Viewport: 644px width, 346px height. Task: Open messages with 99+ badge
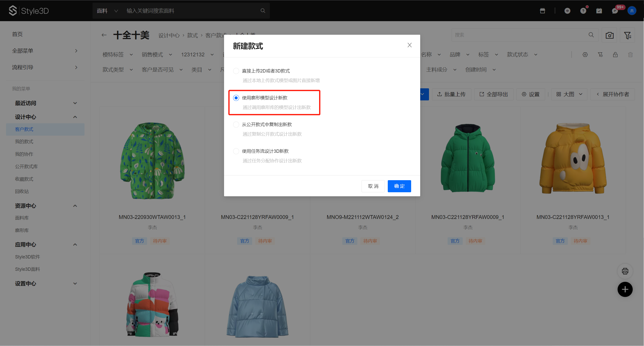[615, 11]
